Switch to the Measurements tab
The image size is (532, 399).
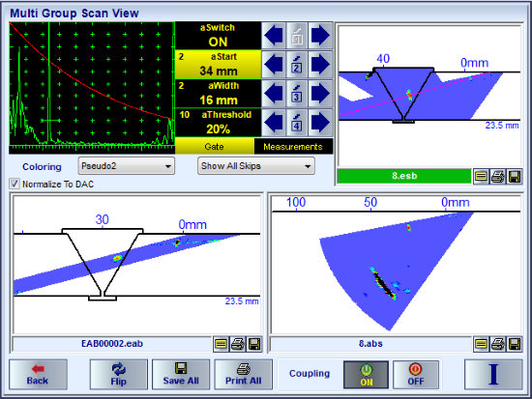click(x=293, y=147)
